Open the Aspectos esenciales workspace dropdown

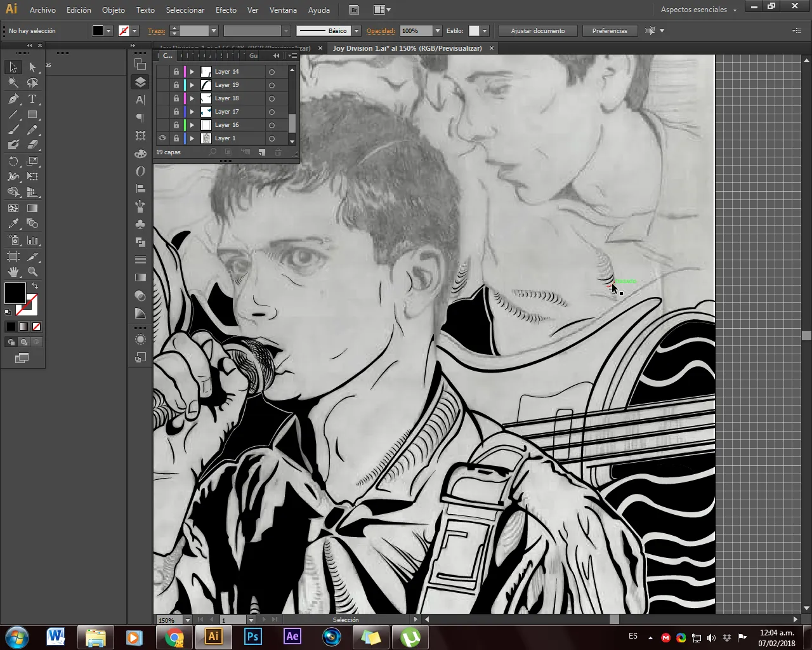coord(698,10)
